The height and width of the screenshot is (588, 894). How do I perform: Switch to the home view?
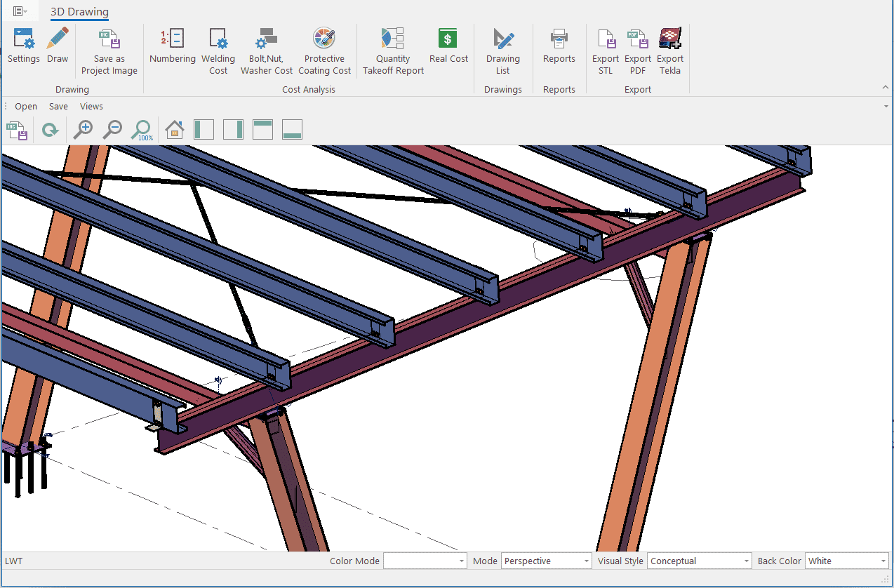pos(174,130)
